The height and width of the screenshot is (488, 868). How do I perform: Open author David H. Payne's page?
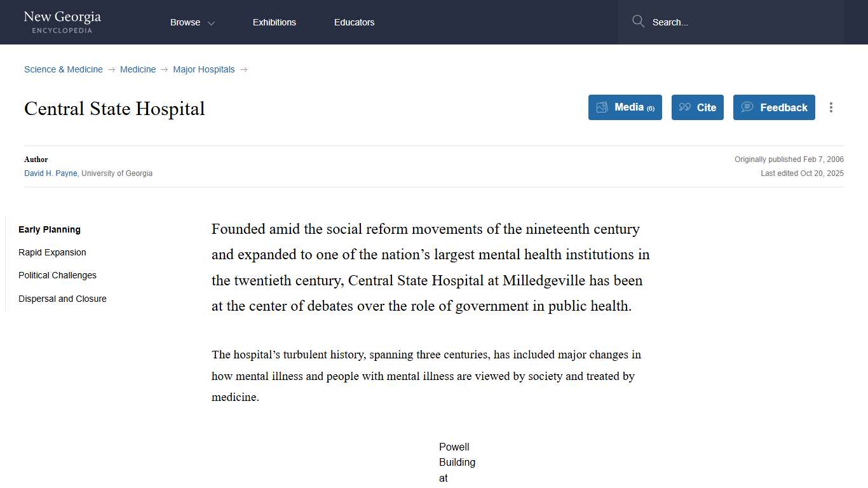[x=51, y=173]
